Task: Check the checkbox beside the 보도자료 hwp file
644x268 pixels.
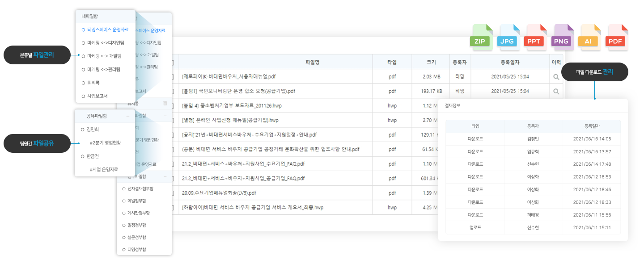Action: coord(172,105)
